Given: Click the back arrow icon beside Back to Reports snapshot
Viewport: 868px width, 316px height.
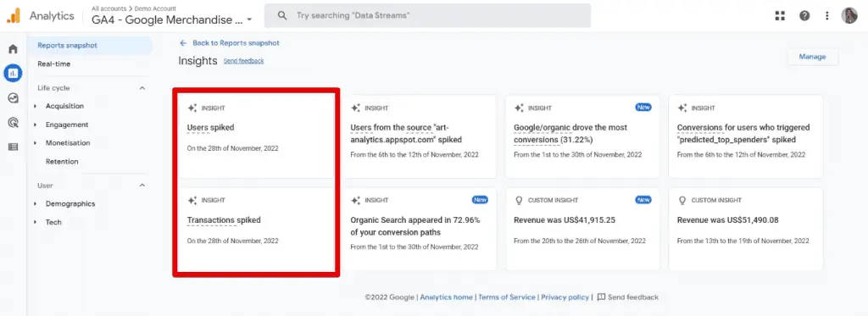Looking at the screenshot, I should 183,42.
